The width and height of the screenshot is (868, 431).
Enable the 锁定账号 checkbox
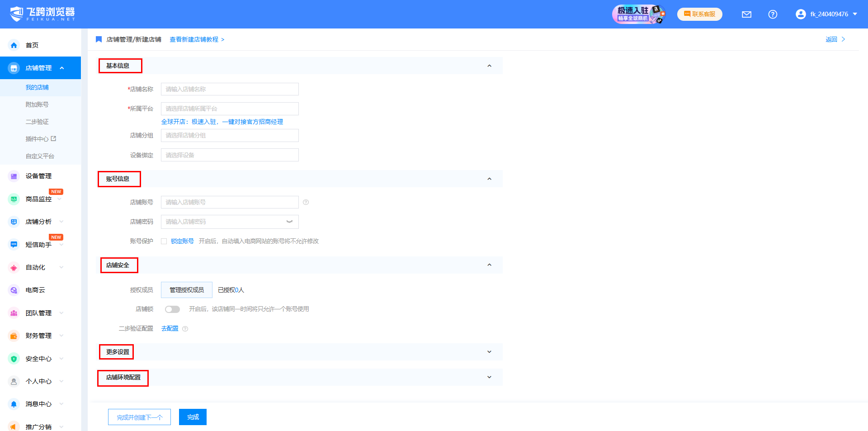tap(164, 242)
